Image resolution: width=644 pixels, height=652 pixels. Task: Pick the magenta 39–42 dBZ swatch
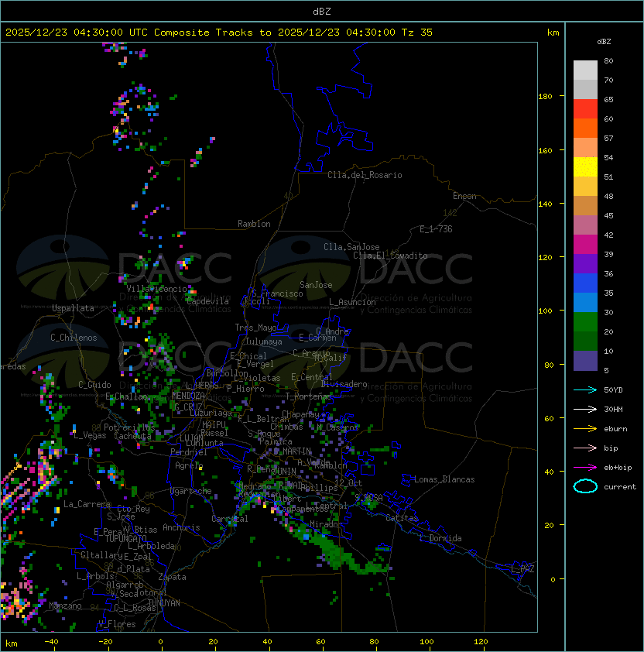[x=585, y=245]
